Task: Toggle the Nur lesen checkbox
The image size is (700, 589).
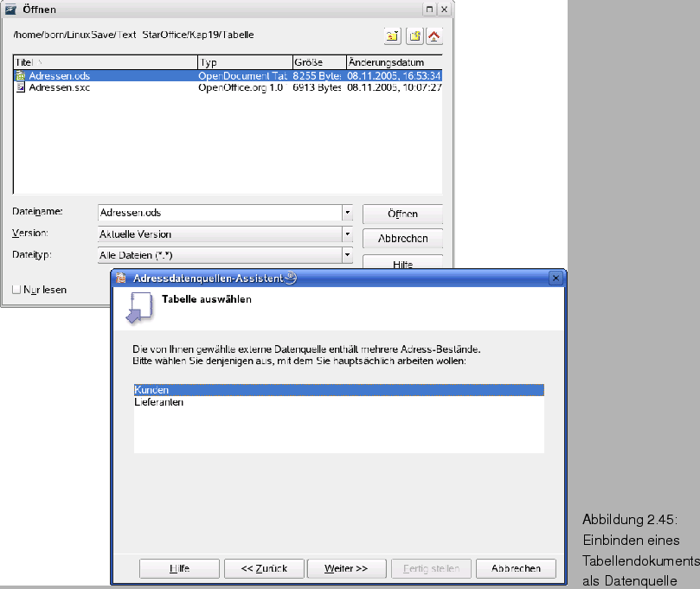Action: (x=16, y=290)
